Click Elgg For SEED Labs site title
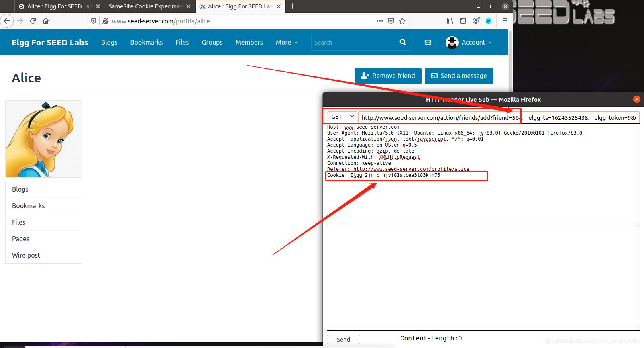This screenshot has width=644, height=348. (50, 42)
